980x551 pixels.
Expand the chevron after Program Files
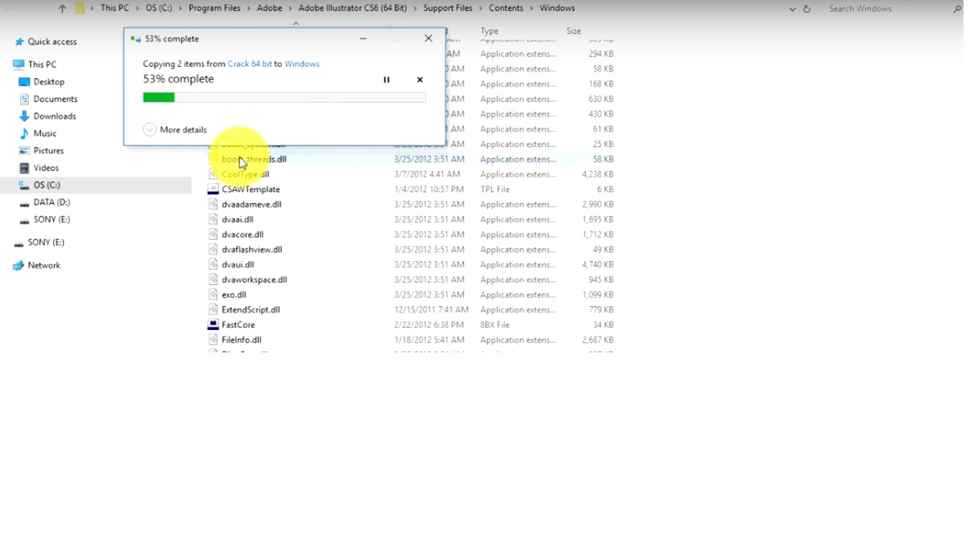coord(250,9)
